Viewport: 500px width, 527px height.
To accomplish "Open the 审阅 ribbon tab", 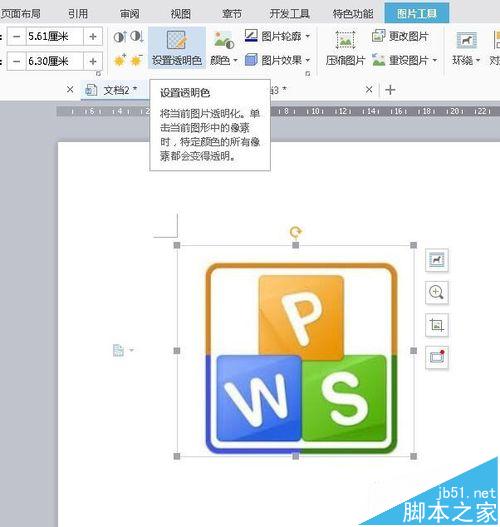I will point(130,14).
